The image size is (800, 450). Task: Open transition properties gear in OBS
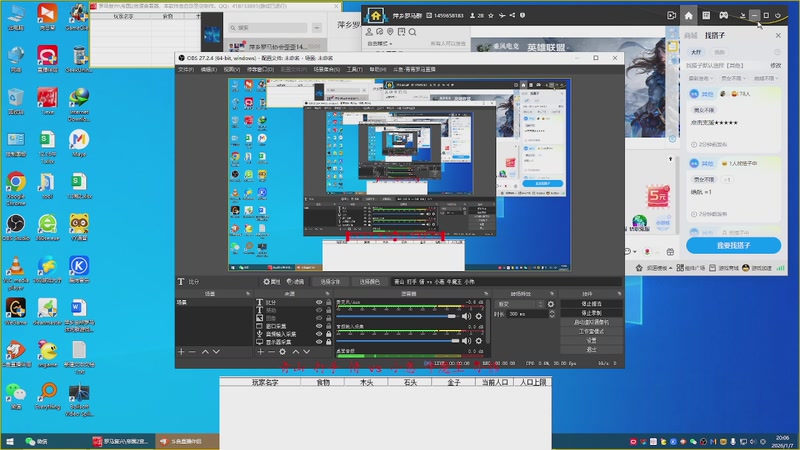(x=551, y=304)
